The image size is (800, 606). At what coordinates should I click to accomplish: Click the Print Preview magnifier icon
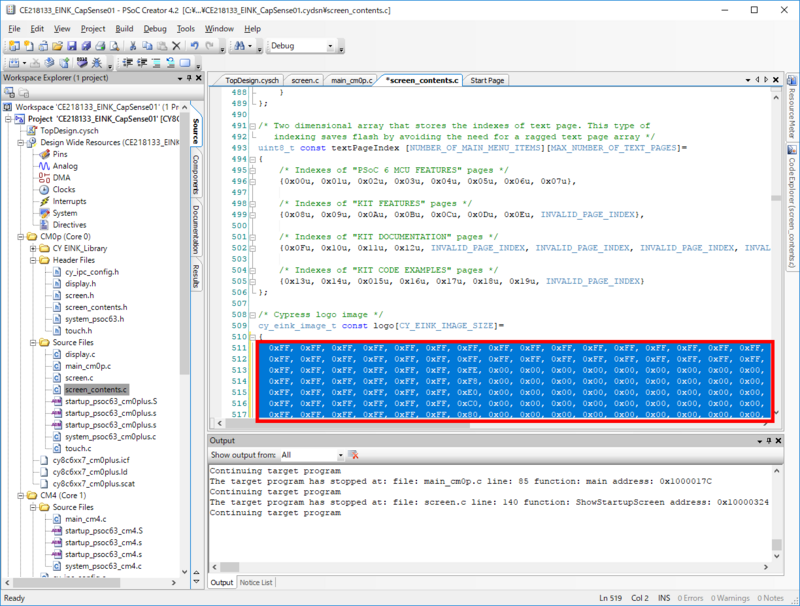[x=114, y=46]
